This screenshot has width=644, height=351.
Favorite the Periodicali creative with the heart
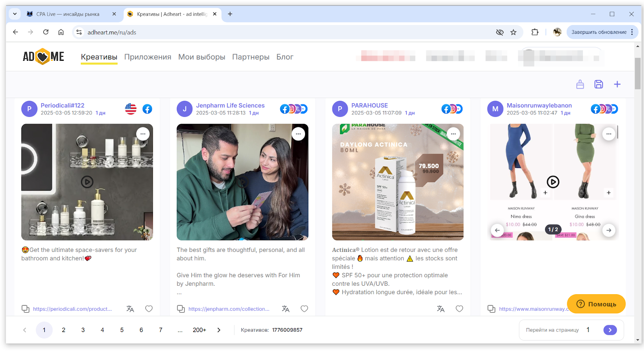point(149,309)
